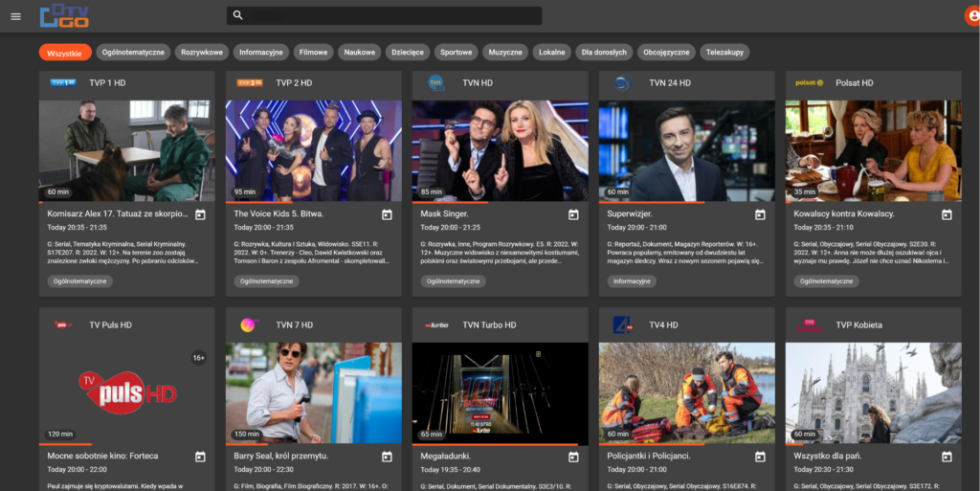Click the 16+ age rating badge
Screen dimensions: 980x491
(x=198, y=358)
